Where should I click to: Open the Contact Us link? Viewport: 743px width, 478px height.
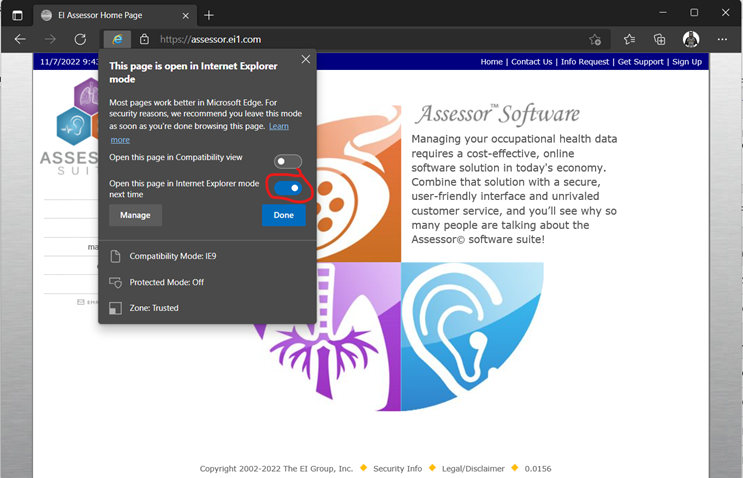coord(531,62)
